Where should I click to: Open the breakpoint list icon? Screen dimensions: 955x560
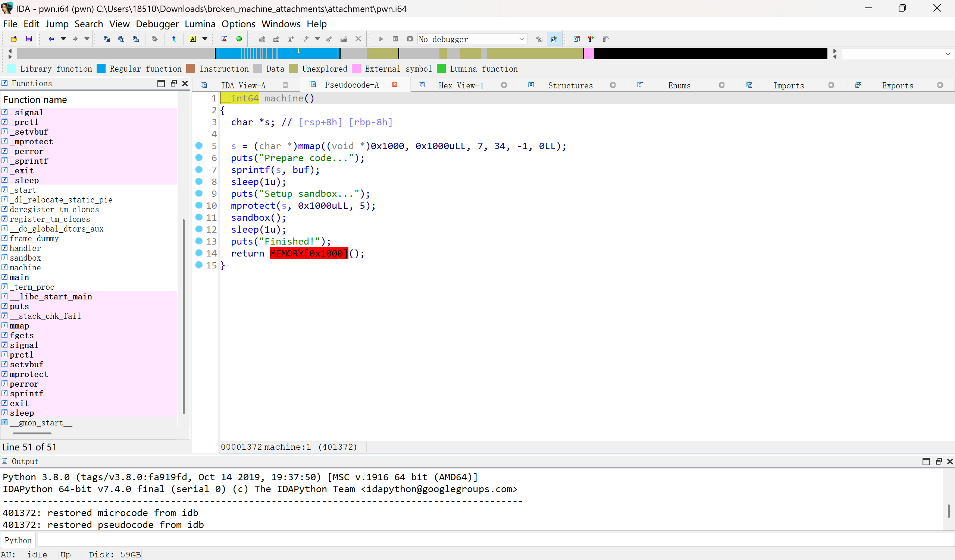(576, 39)
